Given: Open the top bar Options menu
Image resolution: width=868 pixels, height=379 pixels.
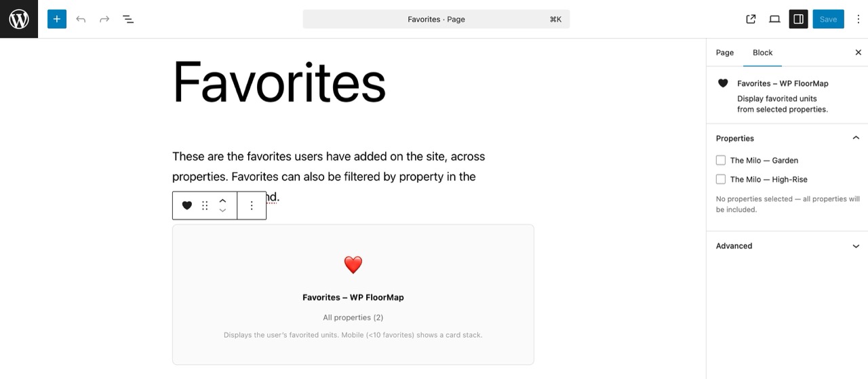Looking at the screenshot, I should 858,19.
